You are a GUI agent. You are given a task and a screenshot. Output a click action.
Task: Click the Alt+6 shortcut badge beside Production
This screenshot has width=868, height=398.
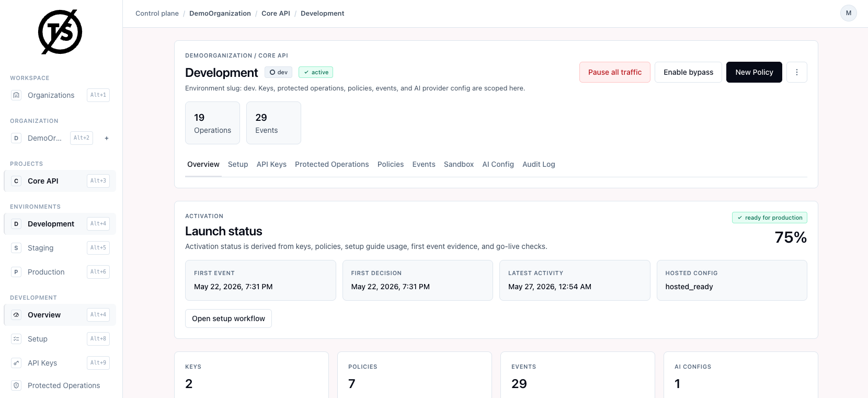(x=98, y=272)
